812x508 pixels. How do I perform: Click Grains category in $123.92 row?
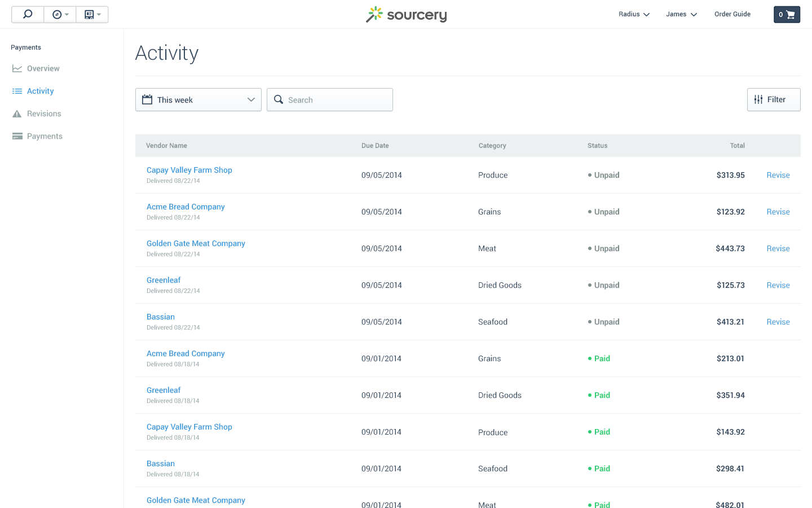[489, 212]
